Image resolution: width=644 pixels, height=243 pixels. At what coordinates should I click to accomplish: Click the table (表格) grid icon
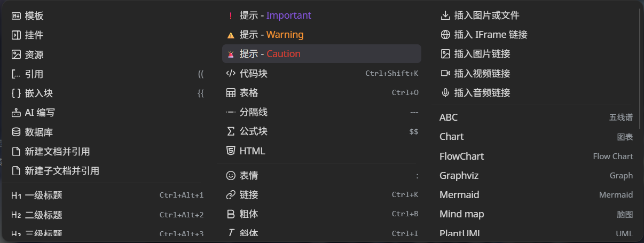pos(231,93)
